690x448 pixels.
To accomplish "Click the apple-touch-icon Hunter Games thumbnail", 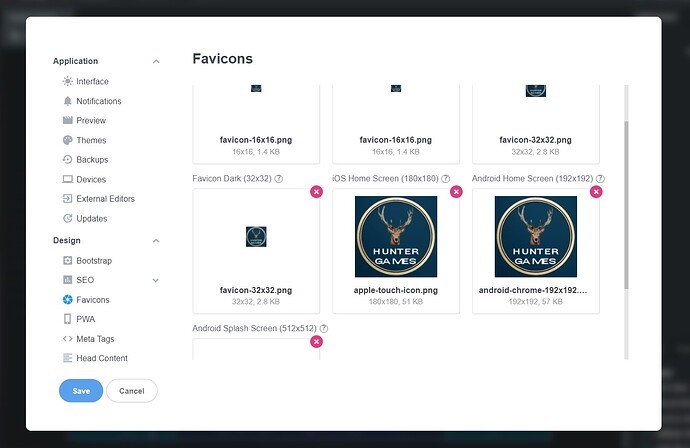I will (x=396, y=237).
